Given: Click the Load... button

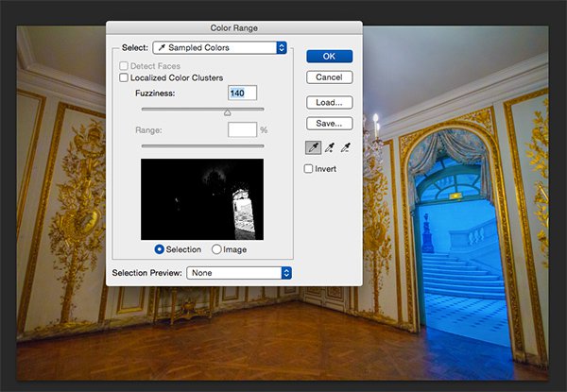Looking at the screenshot, I should (x=329, y=102).
